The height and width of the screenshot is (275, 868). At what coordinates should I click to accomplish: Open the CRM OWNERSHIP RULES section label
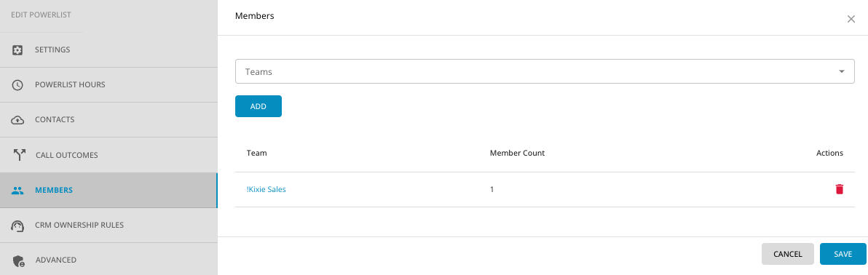[x=79, y=226]
